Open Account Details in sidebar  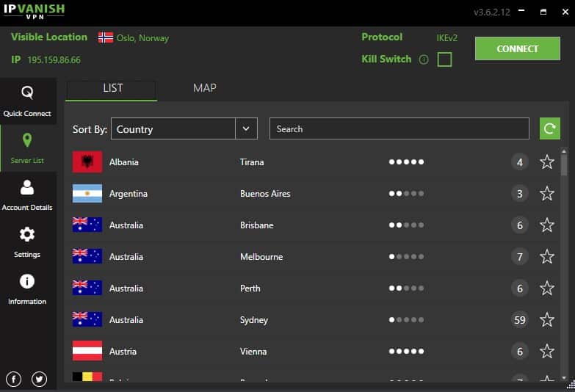pos(27,195)
